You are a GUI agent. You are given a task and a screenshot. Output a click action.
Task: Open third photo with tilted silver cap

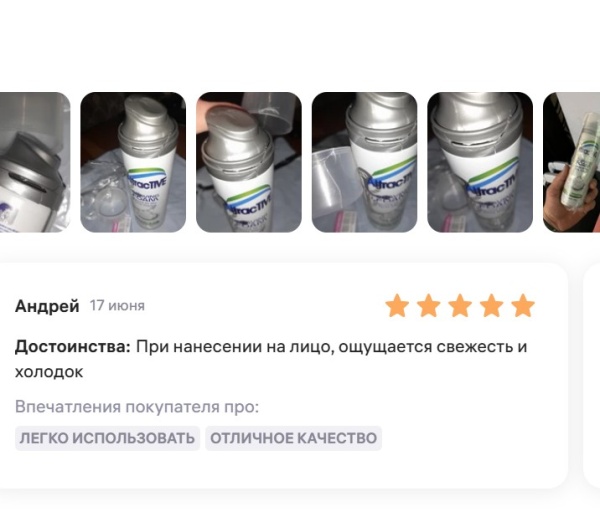pos(249,162)
